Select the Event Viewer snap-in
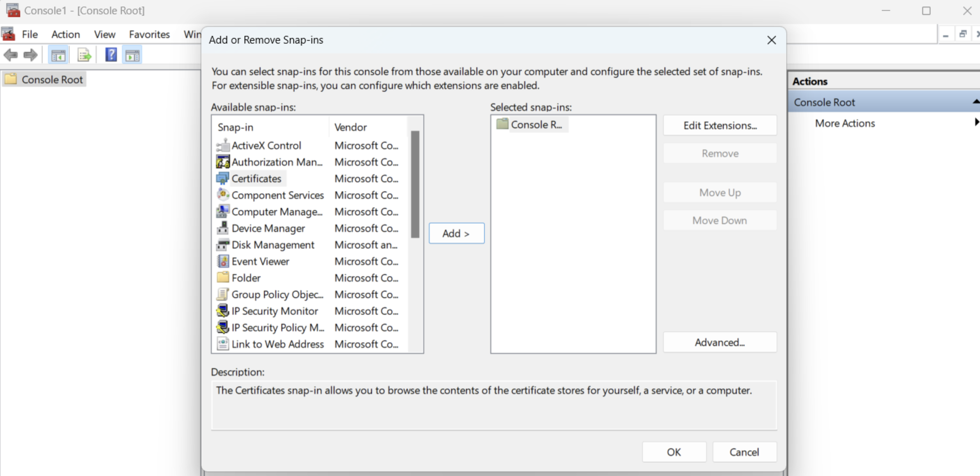980x476 pixels. [x=260, y=262]
